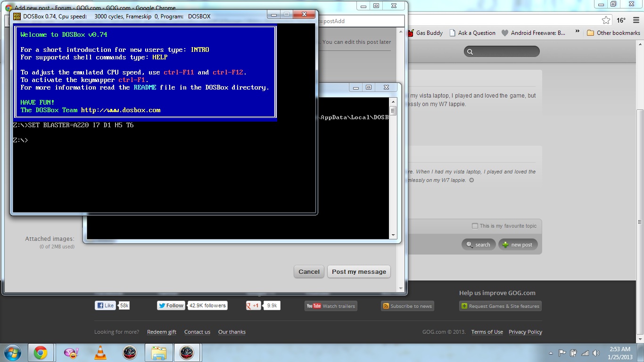Click the DOSBox taskbar icon right of Explorer

coord(187,353)
